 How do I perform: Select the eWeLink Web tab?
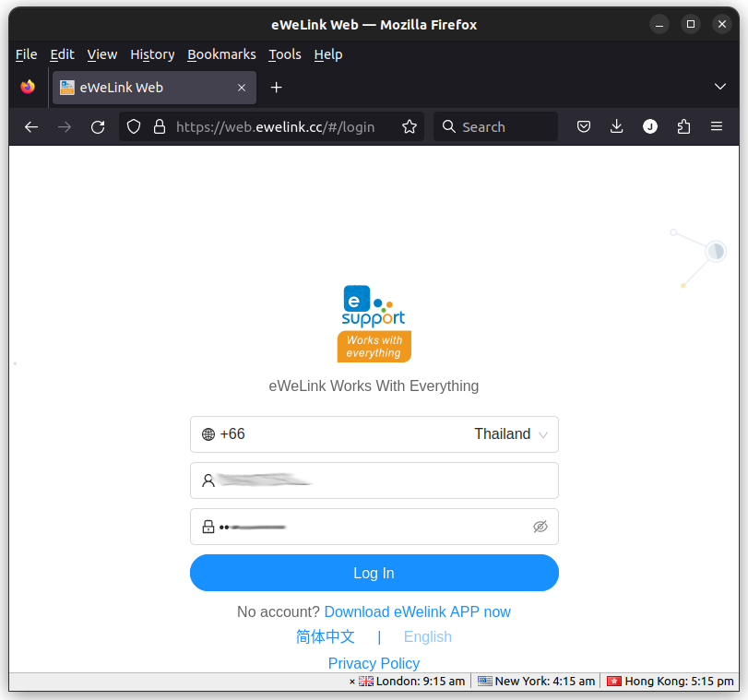154,88
